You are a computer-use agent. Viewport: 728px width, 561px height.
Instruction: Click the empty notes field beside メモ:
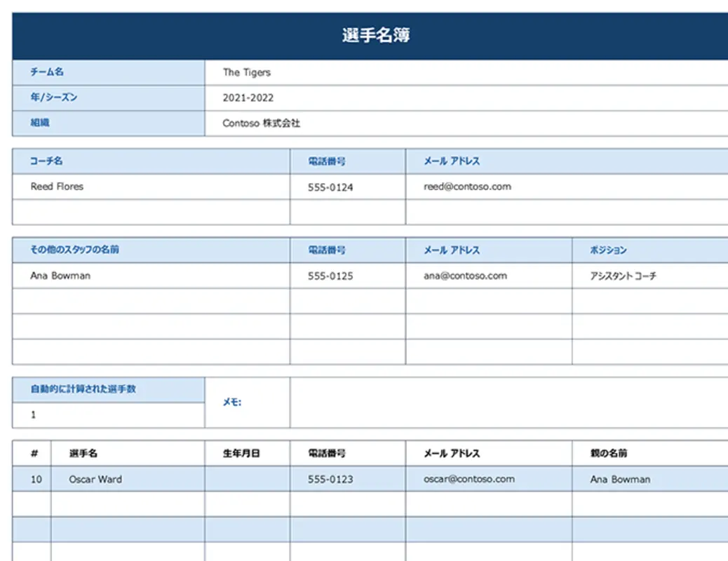click(x=508, y=403)
